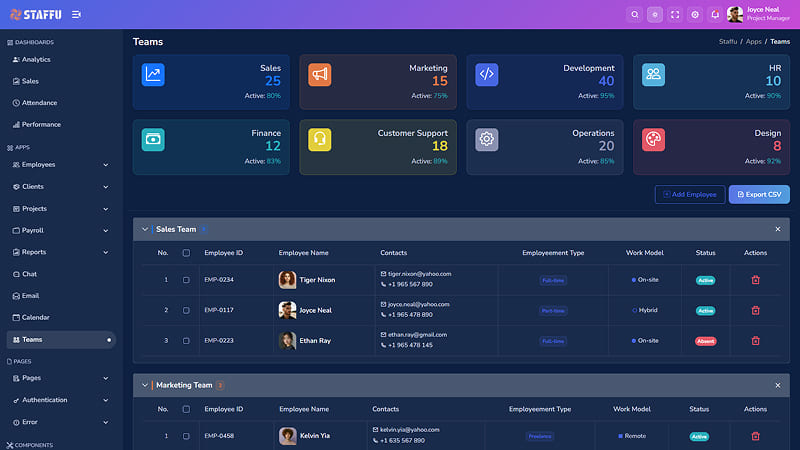Expand Payroll submenu chevron

coord(106,231)
